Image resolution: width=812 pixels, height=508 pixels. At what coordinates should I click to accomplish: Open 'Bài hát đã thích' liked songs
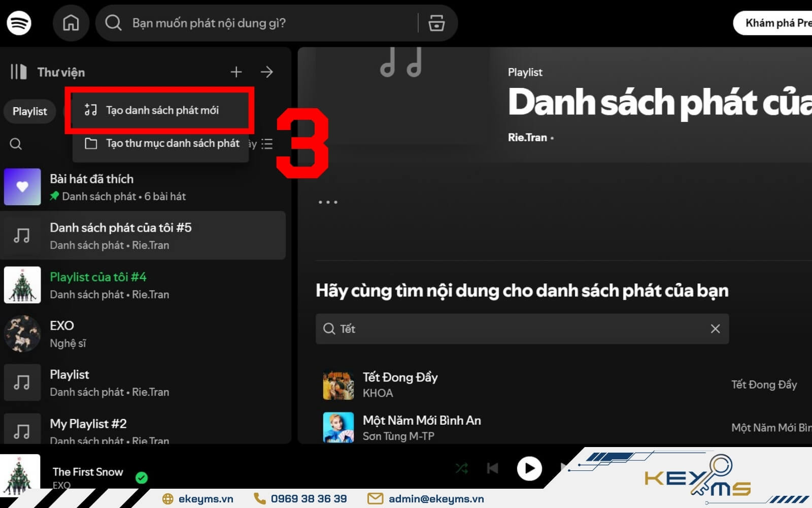coord(145,187)
